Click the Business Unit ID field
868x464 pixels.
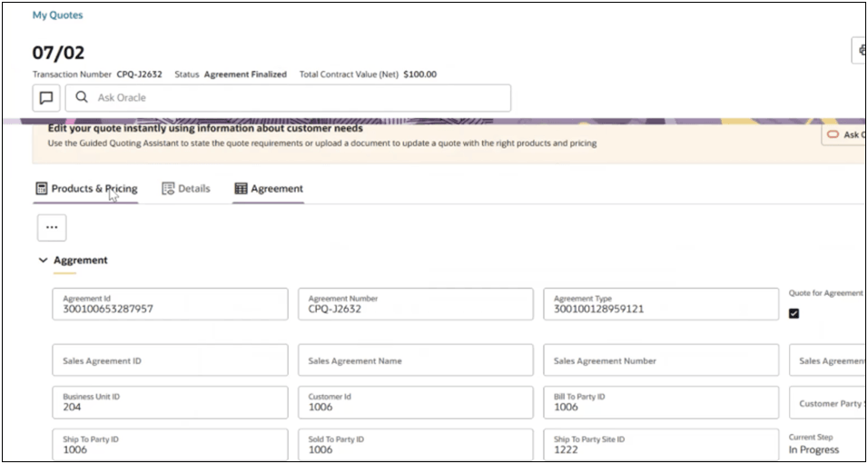(x=170, y=402)
